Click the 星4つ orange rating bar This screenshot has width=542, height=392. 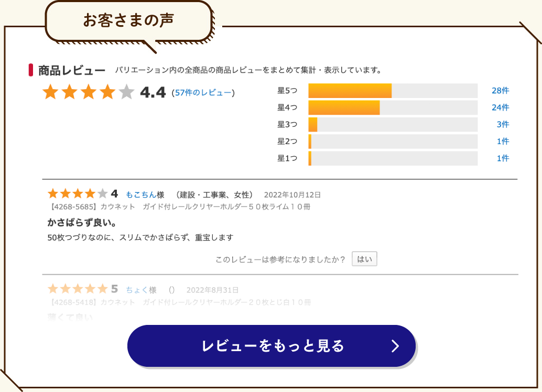click(x=344, y=107)
